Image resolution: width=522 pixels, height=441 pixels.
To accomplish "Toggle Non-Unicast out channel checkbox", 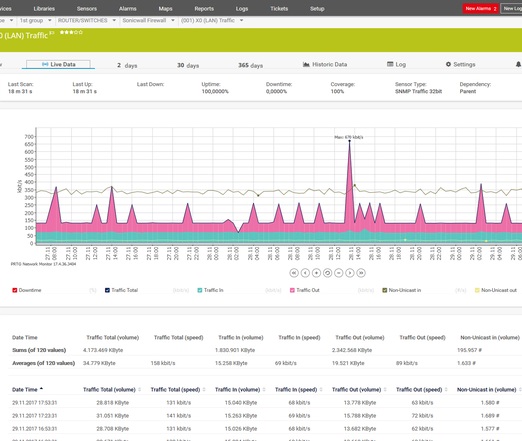I will pos(477,290).
